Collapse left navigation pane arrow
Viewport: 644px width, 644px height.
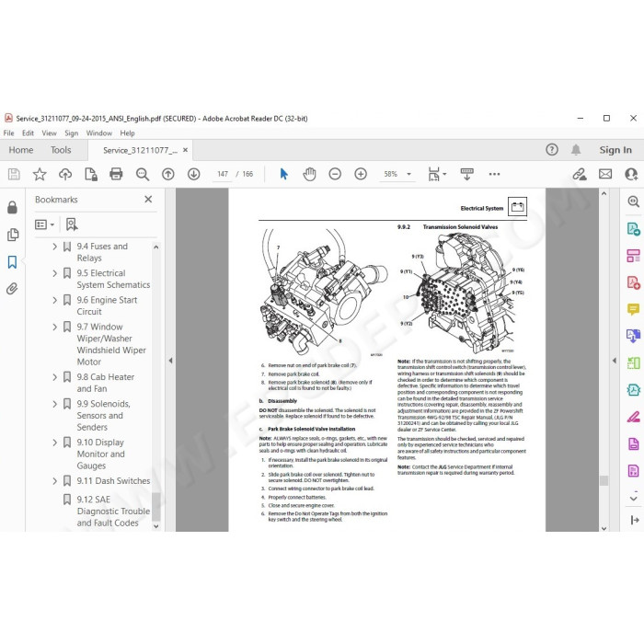click(170, 361)
